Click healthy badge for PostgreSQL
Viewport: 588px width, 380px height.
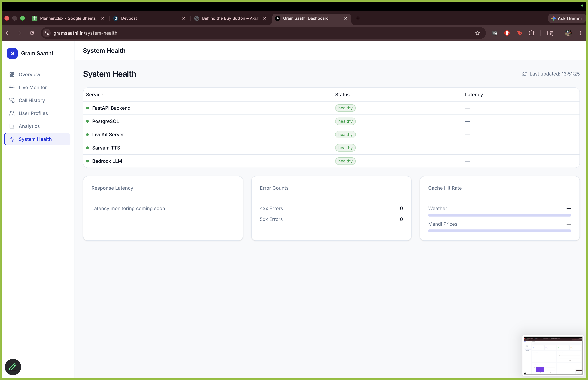point(345,121)
